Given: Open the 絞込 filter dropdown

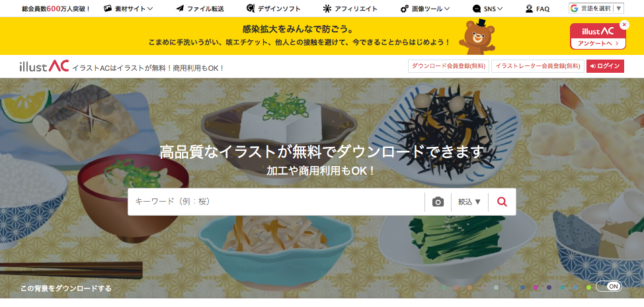Looking at the screenshot, I should pos(469,202).
